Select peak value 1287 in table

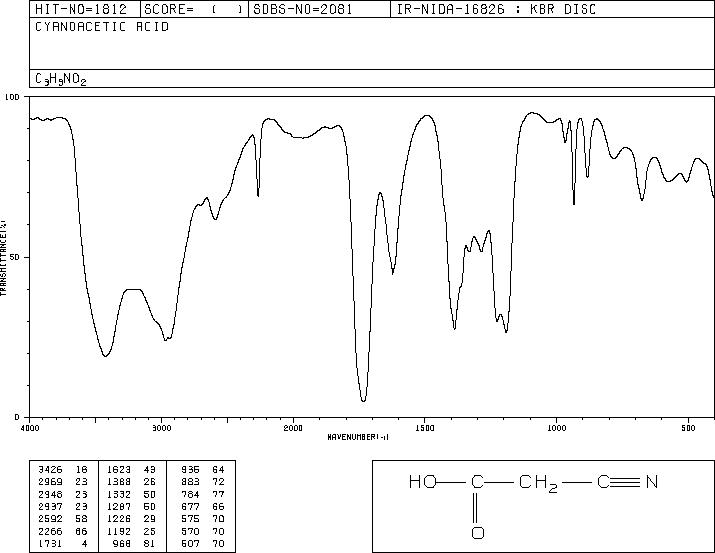(x=119, y=506)
